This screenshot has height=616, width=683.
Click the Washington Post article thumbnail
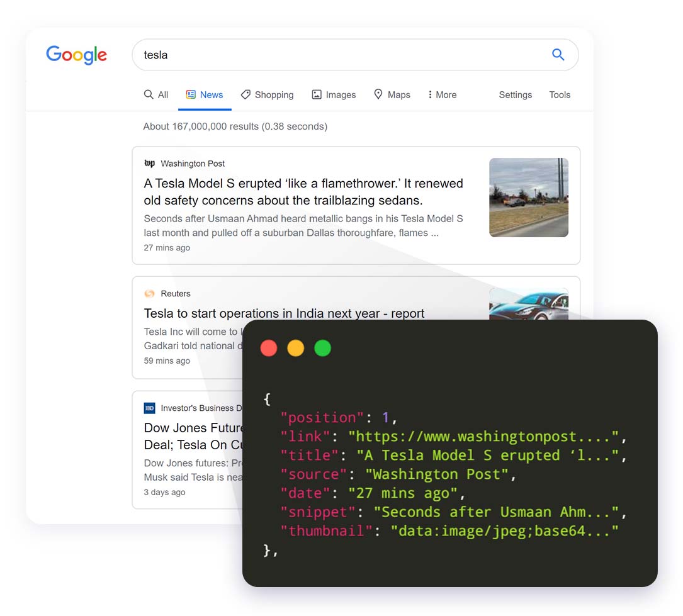click(528, 198)
